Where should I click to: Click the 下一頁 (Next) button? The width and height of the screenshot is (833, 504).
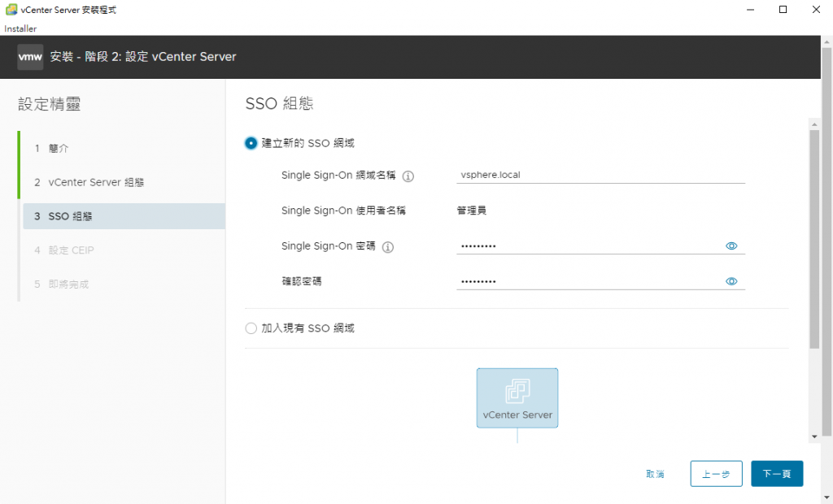777,473
